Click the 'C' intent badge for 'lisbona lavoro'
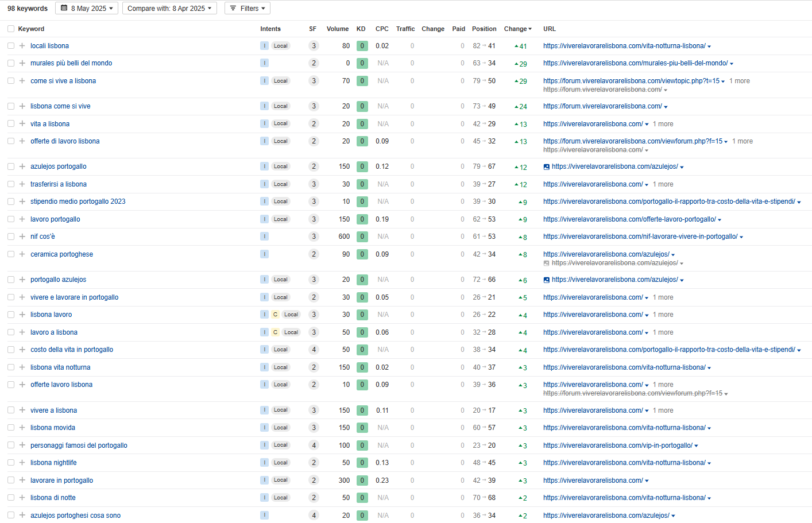Viewport: 812px width, 523px height. 276,315
